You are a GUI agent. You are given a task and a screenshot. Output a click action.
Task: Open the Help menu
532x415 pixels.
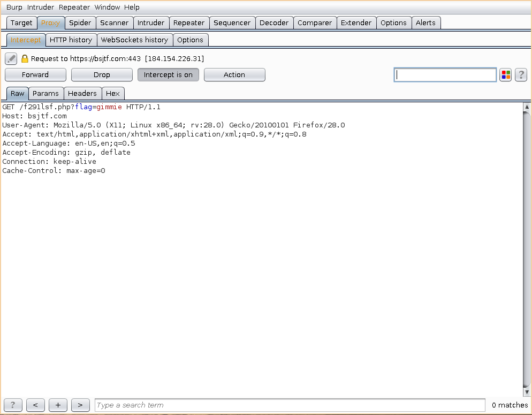[x=132, y=7]
